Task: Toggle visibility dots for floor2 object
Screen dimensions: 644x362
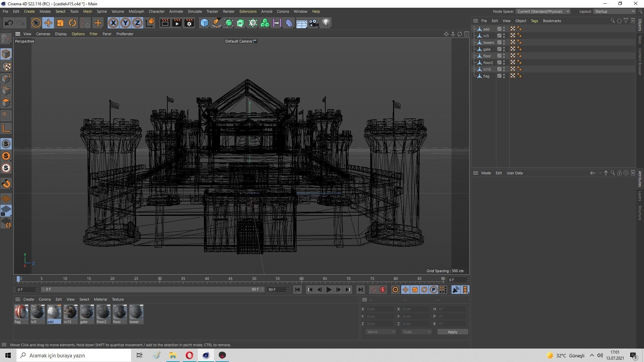Action: [x=504, y=62]
